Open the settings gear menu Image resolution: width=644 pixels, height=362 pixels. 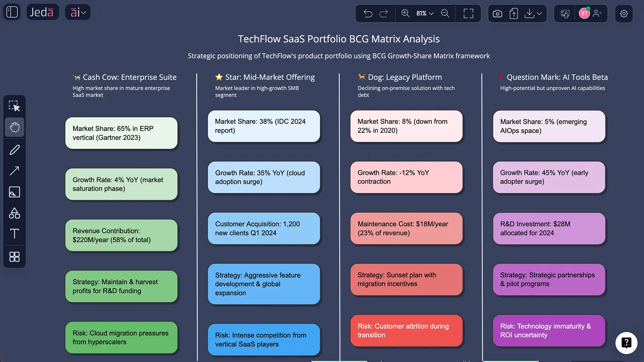pyautogui.click(x=624, y=13)
